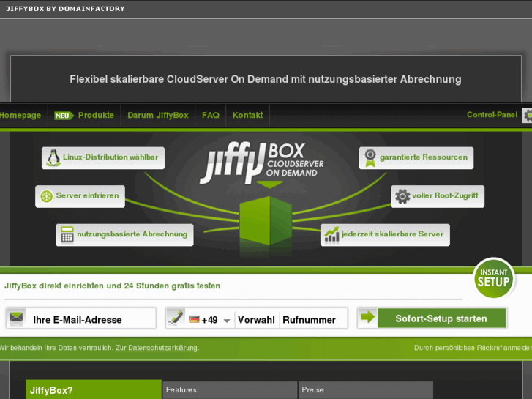Select the JiffyBox? tab

[x=94, y=389]
